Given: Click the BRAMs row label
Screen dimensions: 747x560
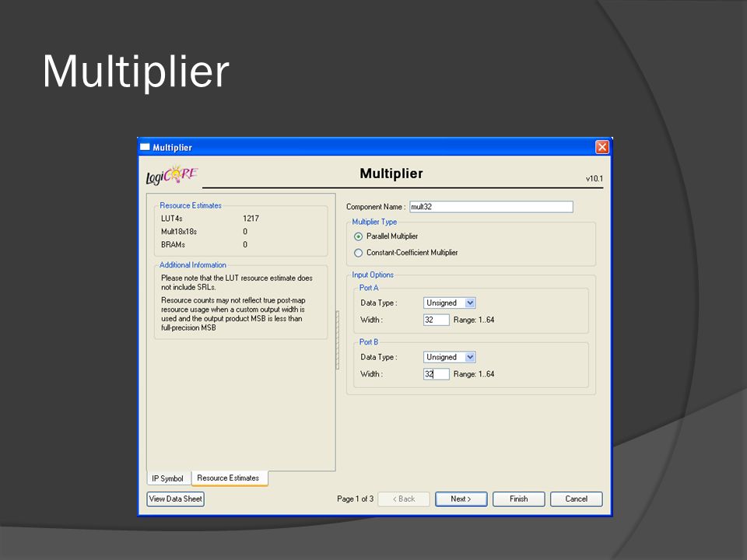Looking at the screenshot, I should point(173,245).
